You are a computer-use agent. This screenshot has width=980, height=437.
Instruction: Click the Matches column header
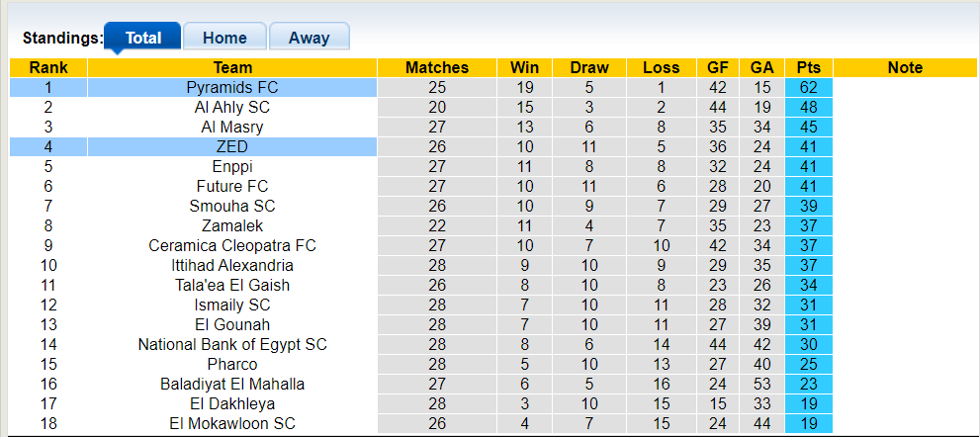point(437,67)
